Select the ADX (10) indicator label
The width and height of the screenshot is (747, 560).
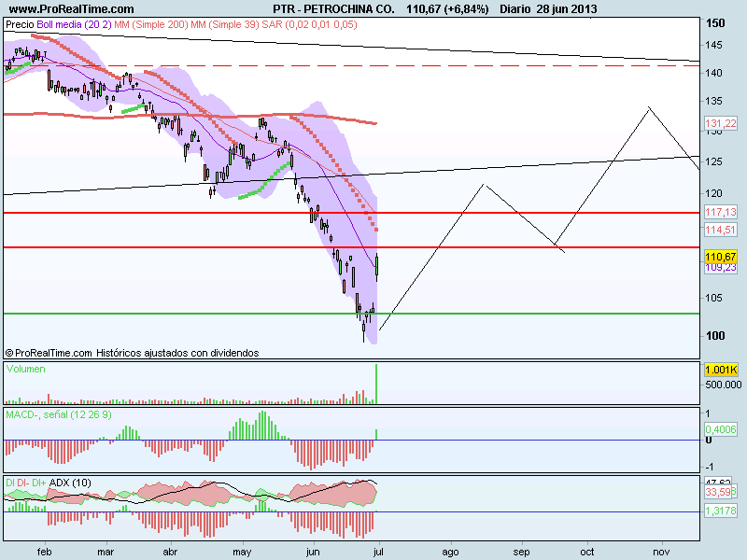70,483
